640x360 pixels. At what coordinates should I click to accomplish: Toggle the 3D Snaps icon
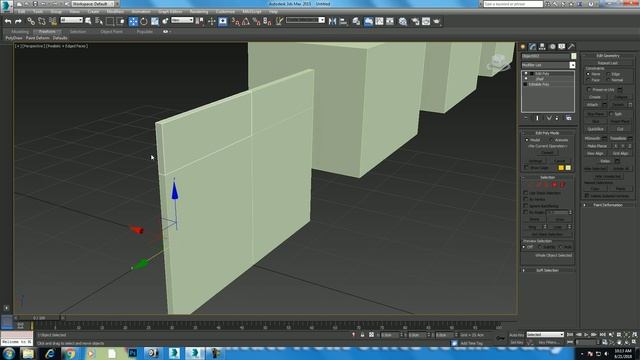(x=235, y=21)
